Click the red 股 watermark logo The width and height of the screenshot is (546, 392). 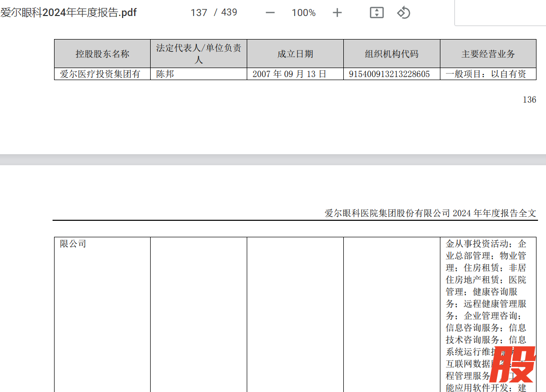[512, 364]
